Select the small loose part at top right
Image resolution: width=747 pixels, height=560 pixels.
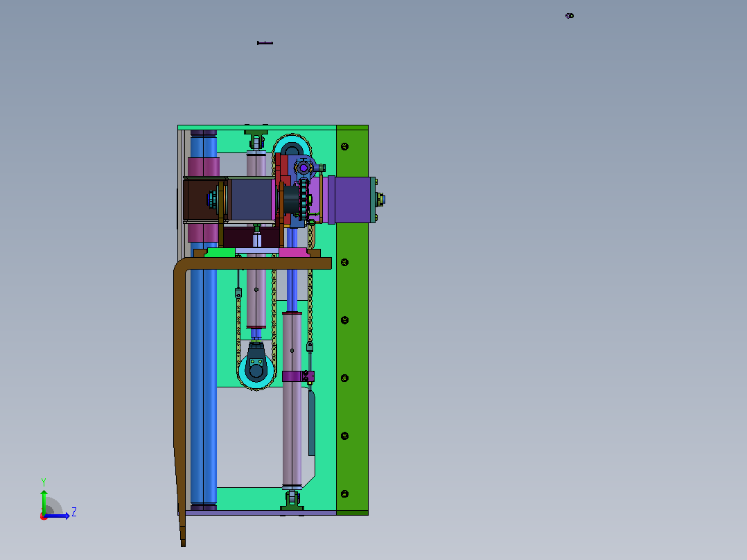(570, 16)
